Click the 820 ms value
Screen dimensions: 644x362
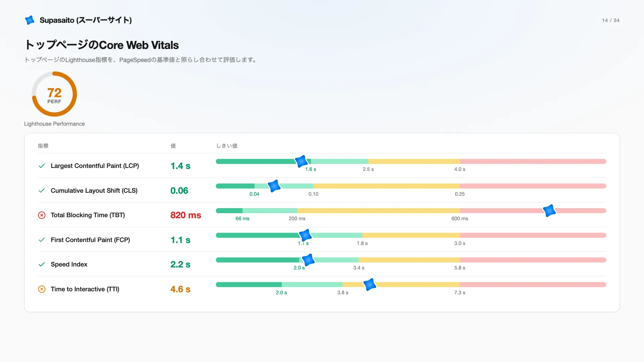186,215
